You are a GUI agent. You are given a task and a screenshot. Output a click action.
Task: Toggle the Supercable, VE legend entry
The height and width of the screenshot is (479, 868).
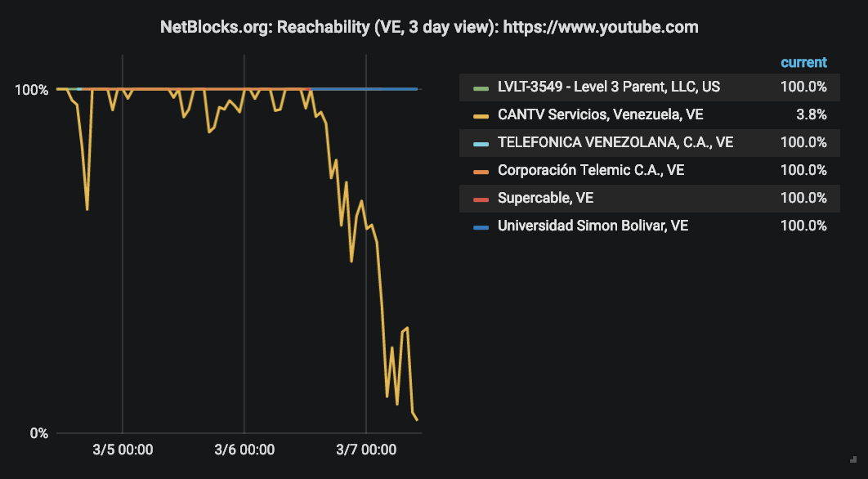click(545, 198)
